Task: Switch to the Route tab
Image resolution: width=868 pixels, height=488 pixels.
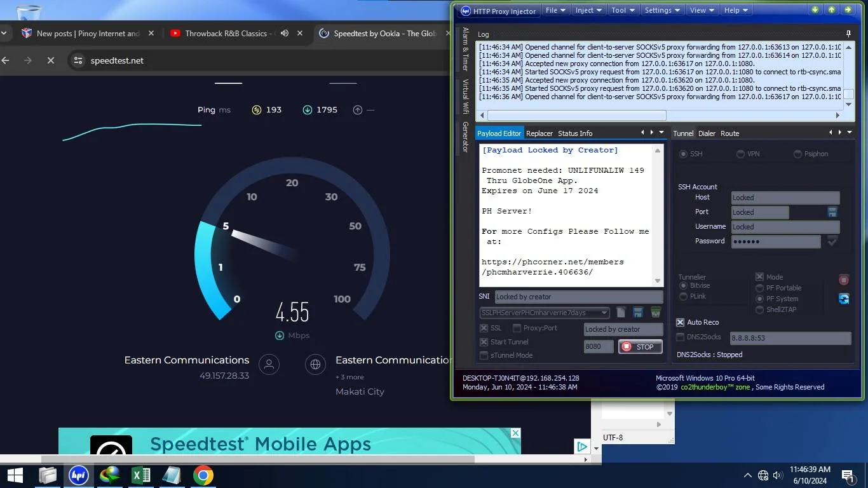Action: (729, 133)
